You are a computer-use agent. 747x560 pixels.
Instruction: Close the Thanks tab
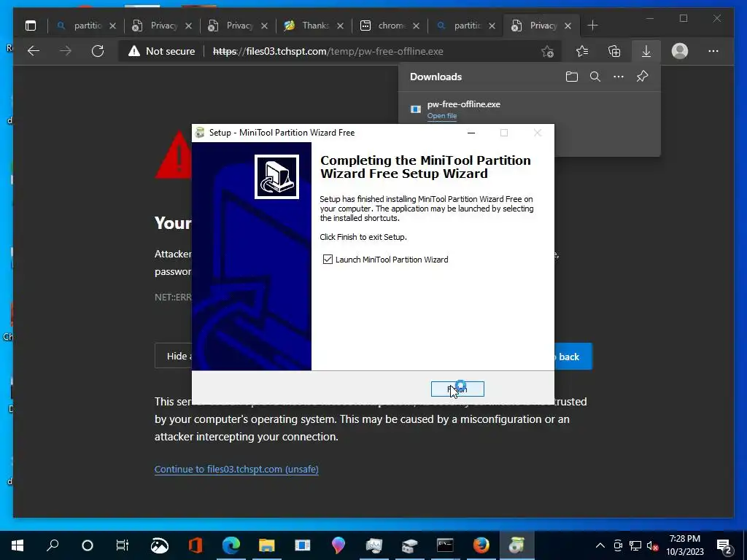(x=340, y=26)
